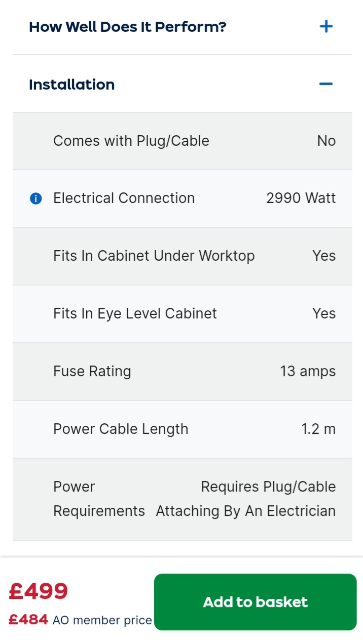Click the blue info icon next to Electrical Connection
Image resolution: width=363 pixels, height=644 pixels.
coord(35,198)
